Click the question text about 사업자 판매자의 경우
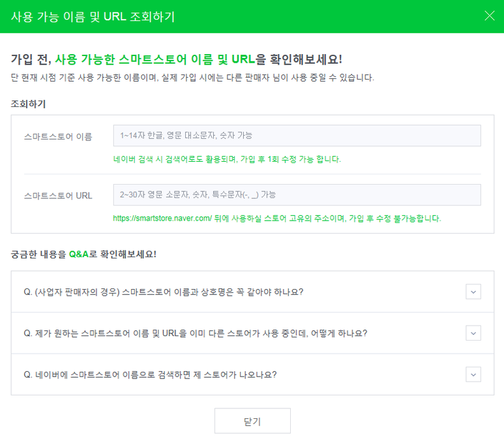The image size is (504, 445). [163, 292]
